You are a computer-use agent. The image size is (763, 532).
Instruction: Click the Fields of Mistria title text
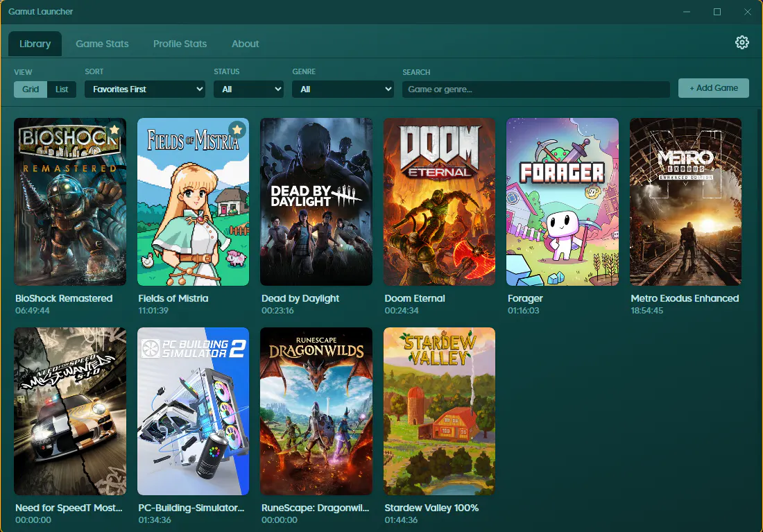tap(173, 298)
